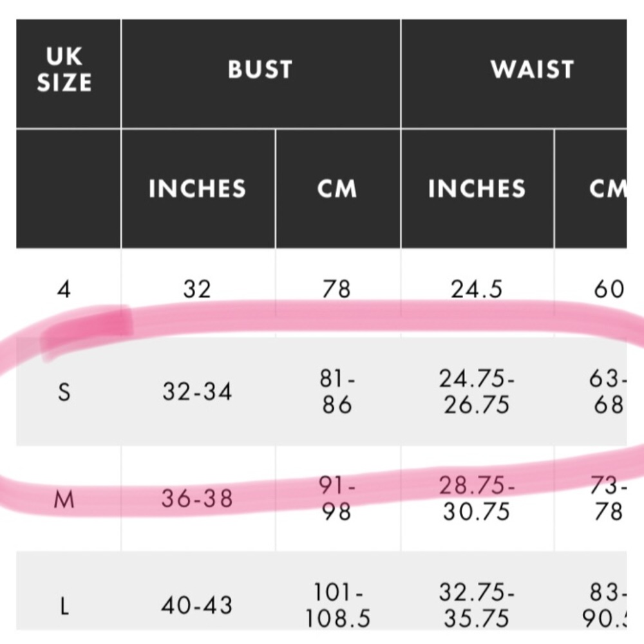Select the 24.75-26.75 waist inches cell
Screen dimensions: 644x644
[477, 392]
